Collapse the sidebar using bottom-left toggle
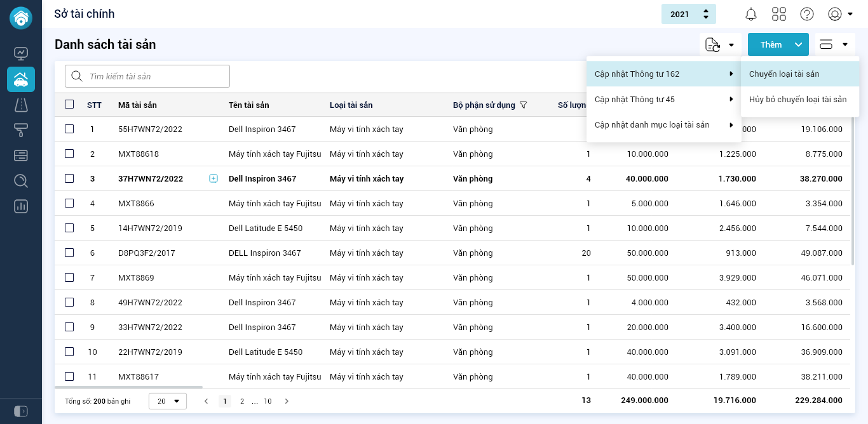Screen dimensions: 868x424 21,411
